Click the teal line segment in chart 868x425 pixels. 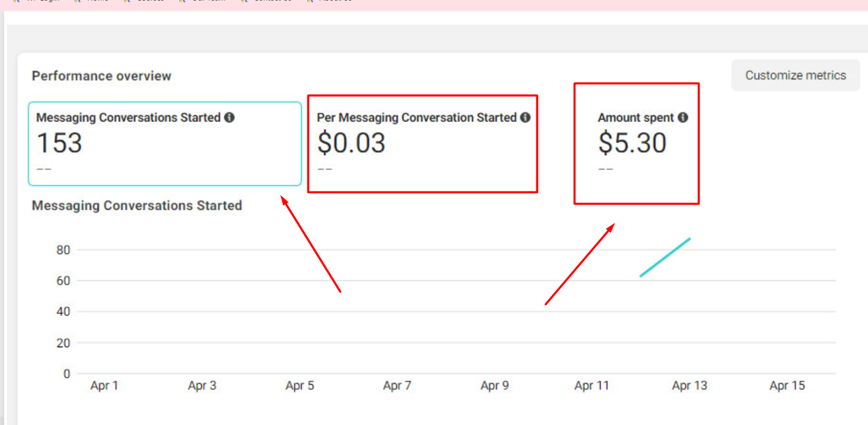click(665, 257)
